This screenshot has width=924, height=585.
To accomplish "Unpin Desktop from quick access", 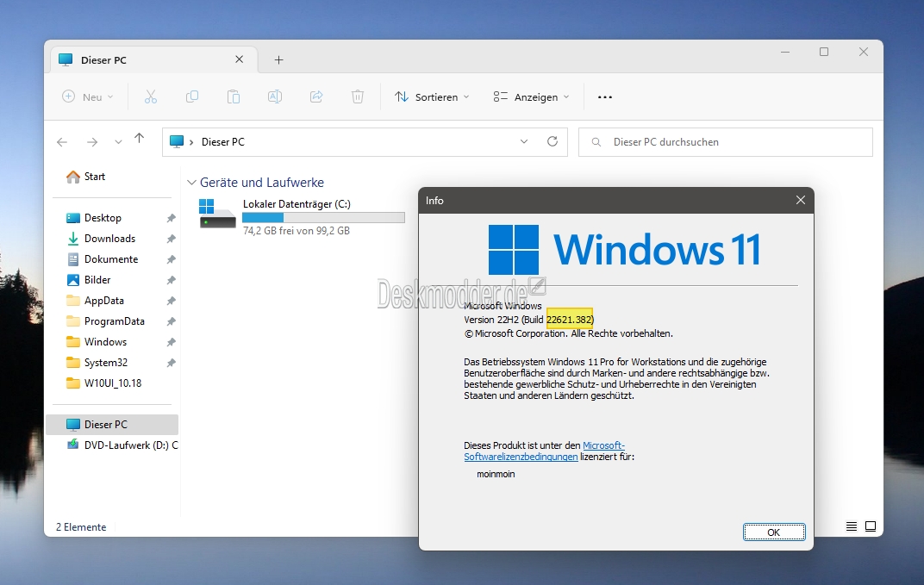I will tap(171, 218).
